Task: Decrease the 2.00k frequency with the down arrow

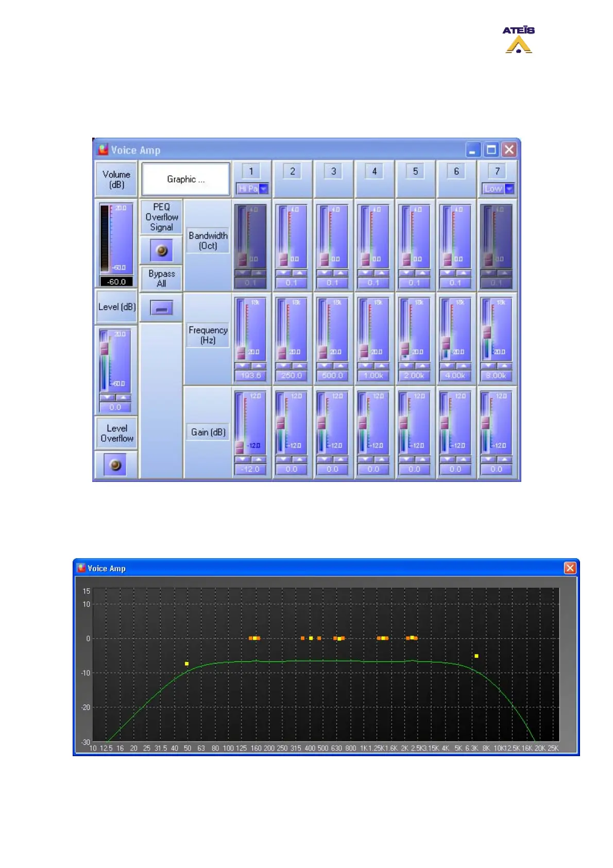Action: point(406,366)
